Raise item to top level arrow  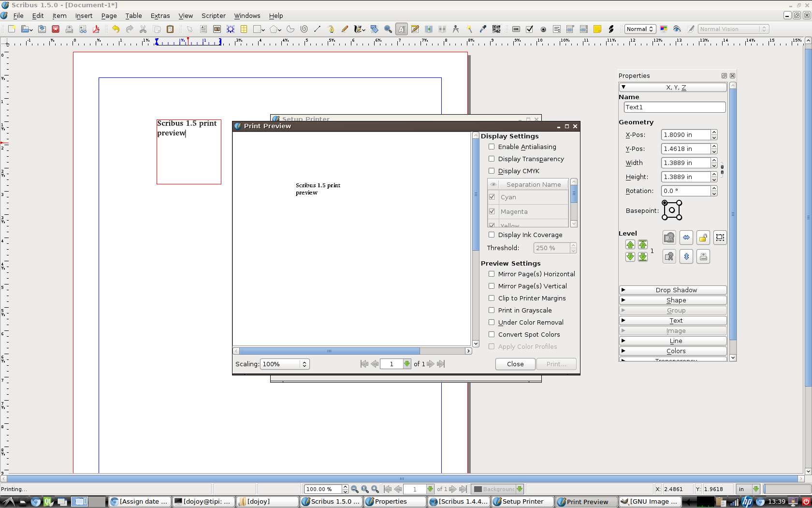tap(643, 245)
